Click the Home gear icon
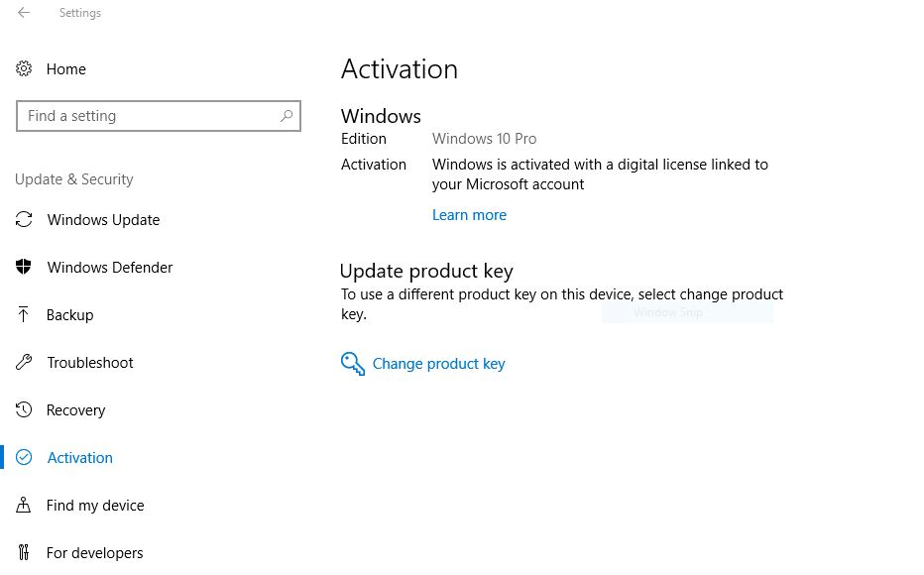The width and height of the screenshot is (924, 575). [24, 68]
